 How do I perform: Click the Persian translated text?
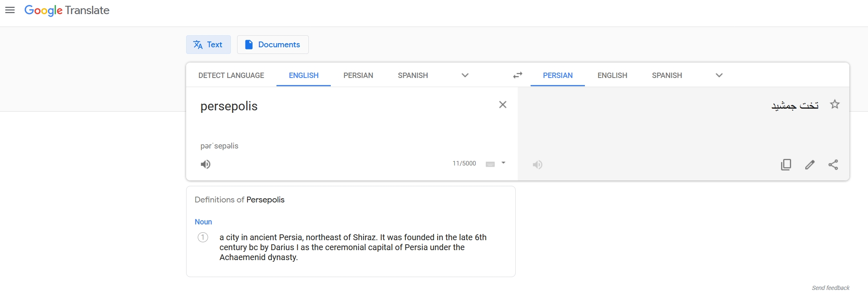point(795,105)
